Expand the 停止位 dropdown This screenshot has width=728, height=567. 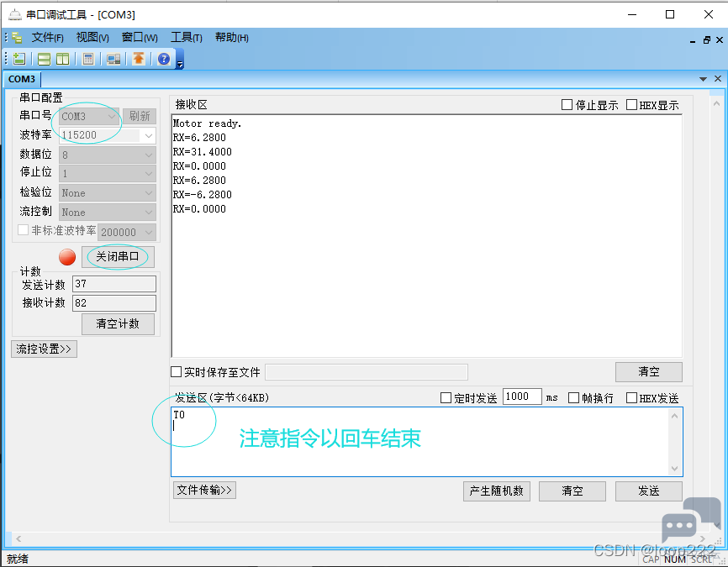coord(108,174)
